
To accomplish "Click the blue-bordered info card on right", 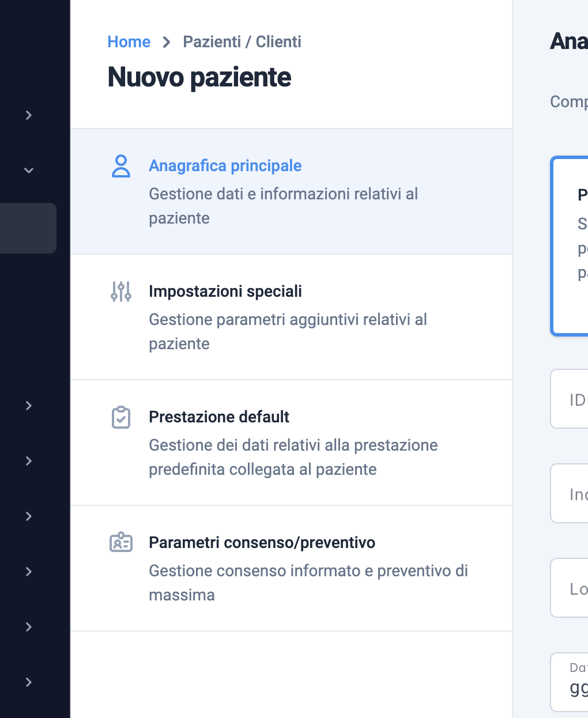I will tap(570, 246).
